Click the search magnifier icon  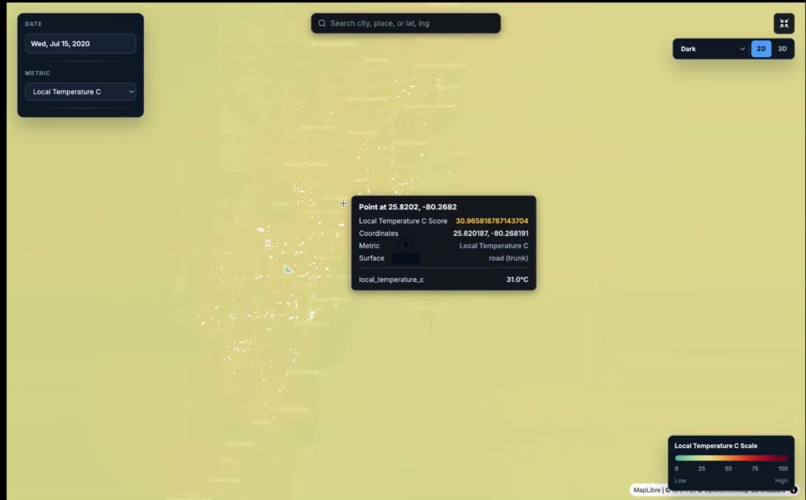coord(322,23)
